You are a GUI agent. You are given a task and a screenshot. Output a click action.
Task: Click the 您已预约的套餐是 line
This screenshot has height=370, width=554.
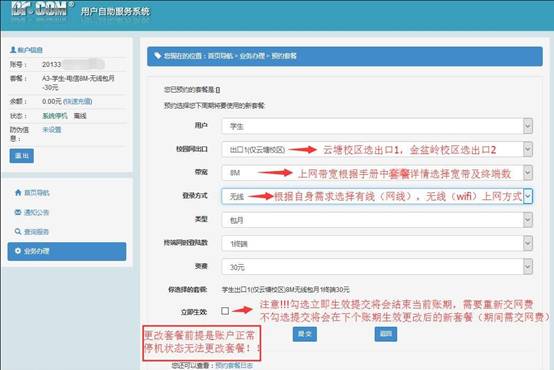click(x=192, y=90)
